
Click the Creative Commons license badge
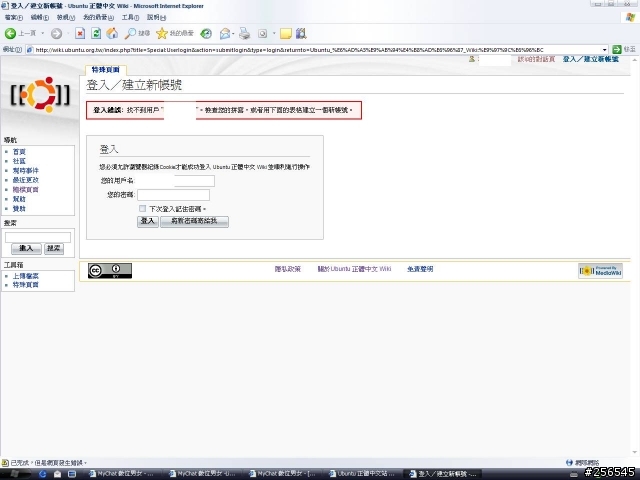coord(110,270)
